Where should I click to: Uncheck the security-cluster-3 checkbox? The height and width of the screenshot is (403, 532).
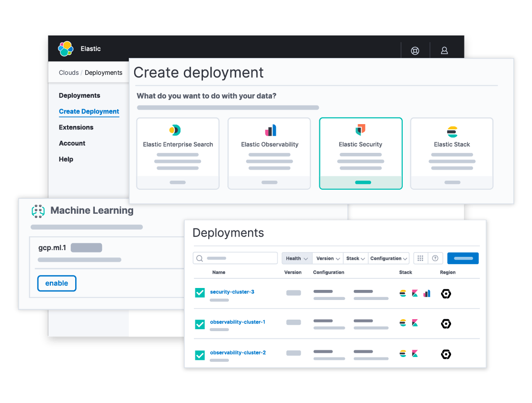[200, 293]
